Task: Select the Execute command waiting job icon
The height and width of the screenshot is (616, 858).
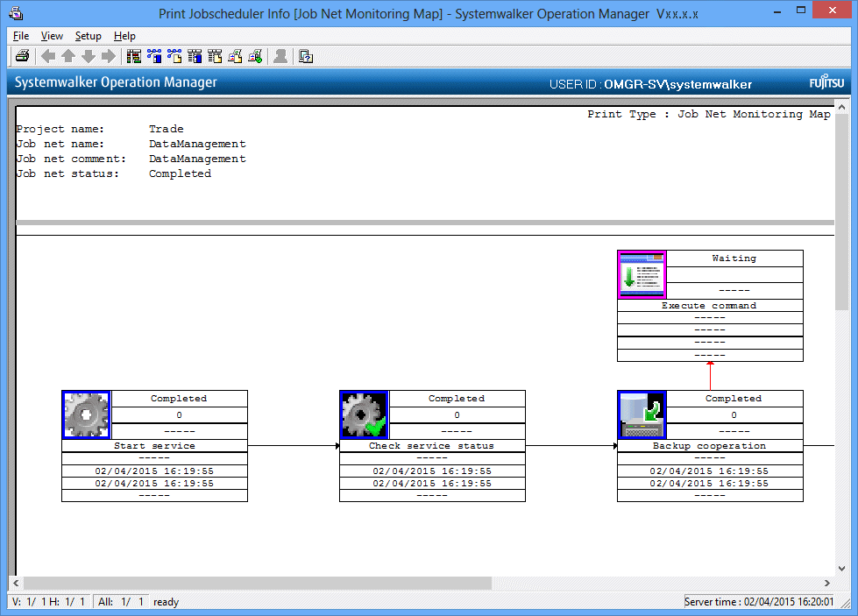Action: [x=642, y=274]
